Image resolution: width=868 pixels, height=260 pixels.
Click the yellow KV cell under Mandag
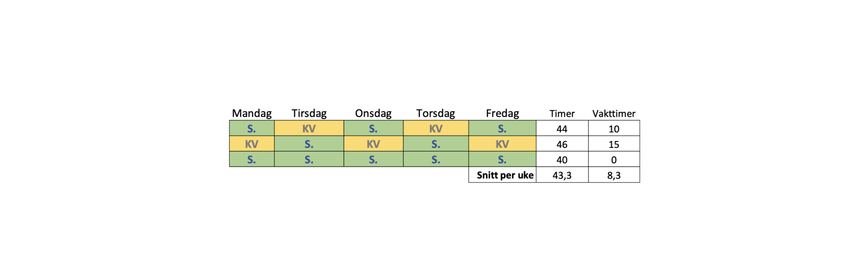[x=252, y=144]
